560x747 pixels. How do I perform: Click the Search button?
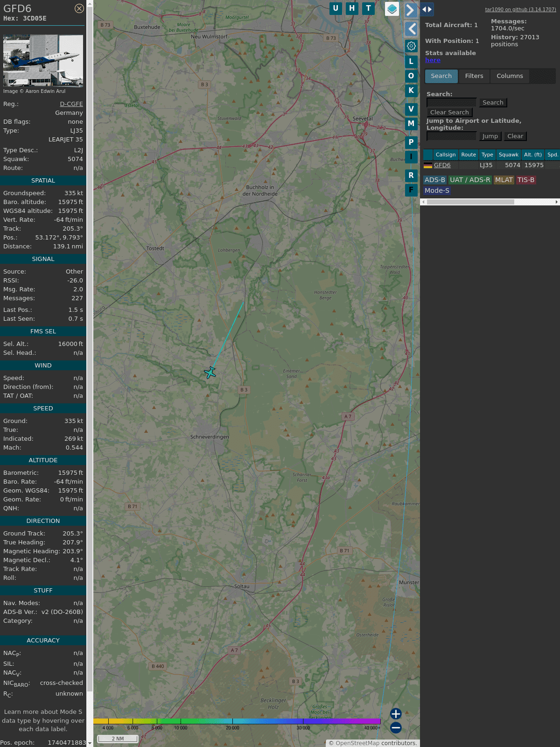point(493,103)
